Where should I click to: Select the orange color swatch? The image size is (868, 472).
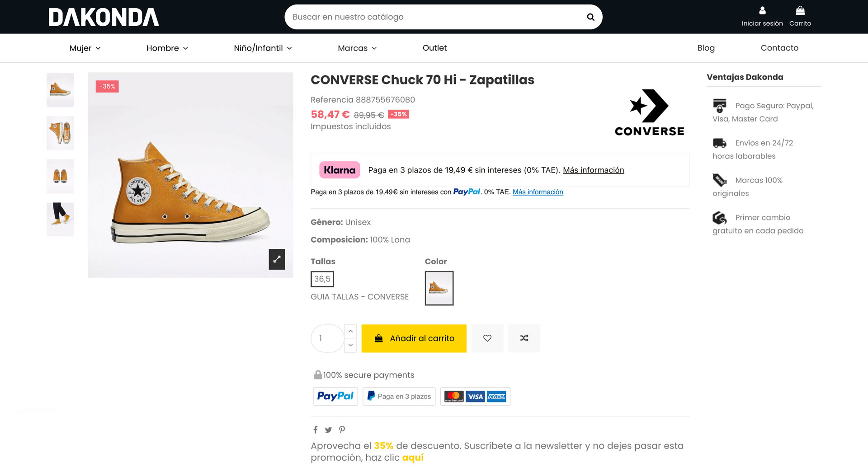[x=439, y=288]
